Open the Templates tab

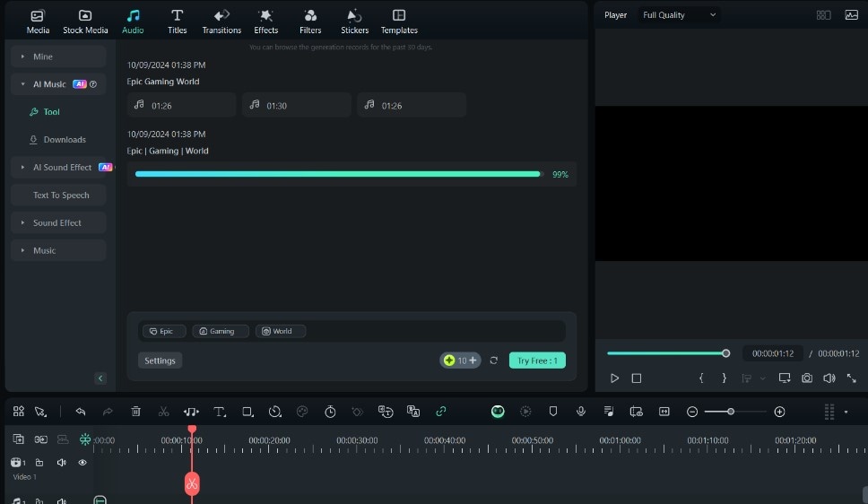pos(398,22)
